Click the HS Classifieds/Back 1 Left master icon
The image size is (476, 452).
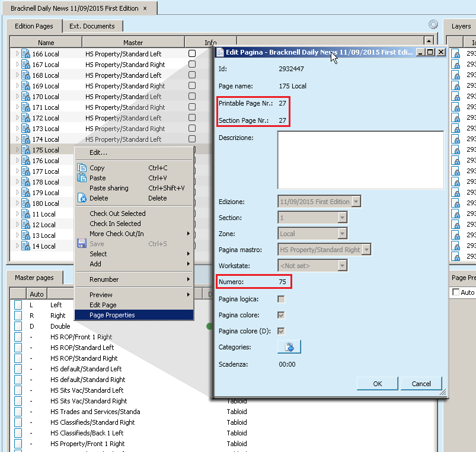18,433
